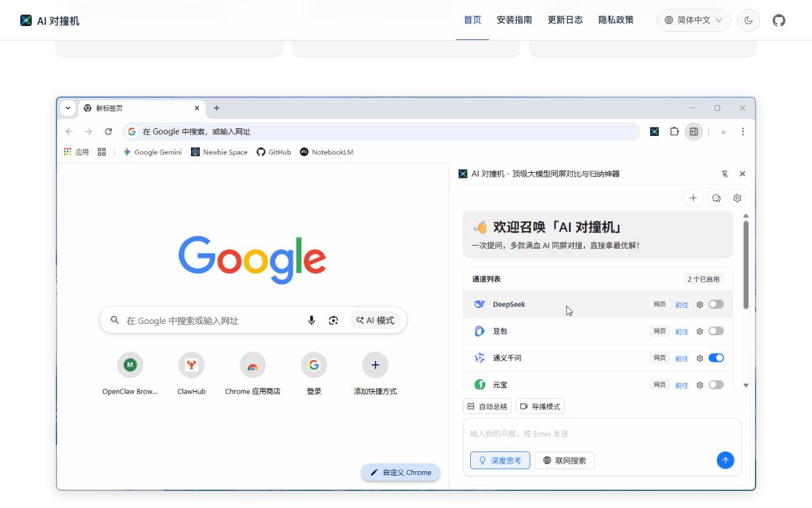Viewport: 812px width, 508px height.
Task: Click the 自定义 Chrome button
Action: (x=400, y=472)
